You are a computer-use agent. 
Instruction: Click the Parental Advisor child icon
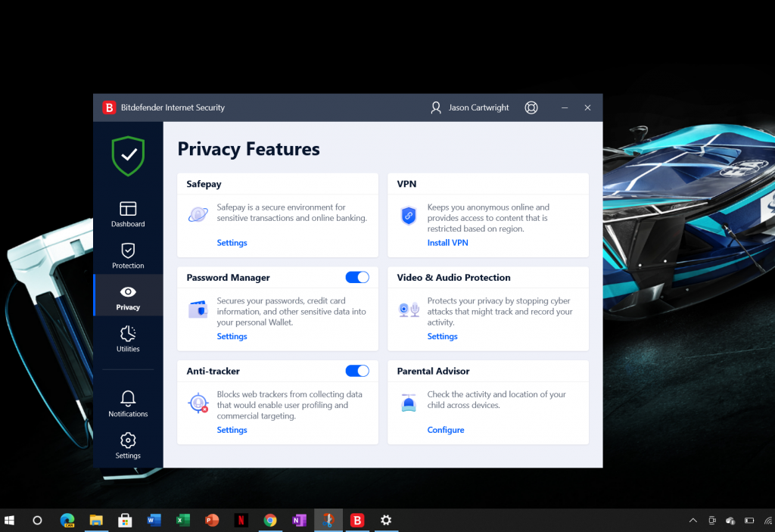[408, 402]
